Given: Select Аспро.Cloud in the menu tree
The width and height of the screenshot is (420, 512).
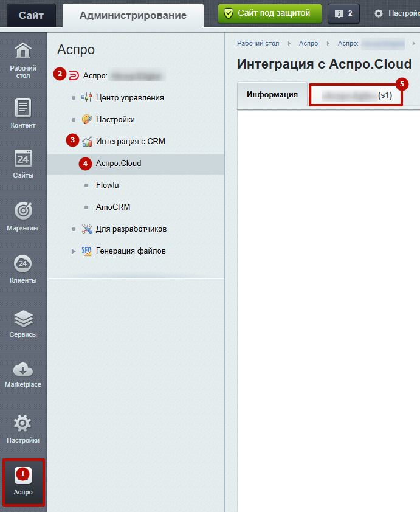Looking at the screenshot, I should click(119, 163).
